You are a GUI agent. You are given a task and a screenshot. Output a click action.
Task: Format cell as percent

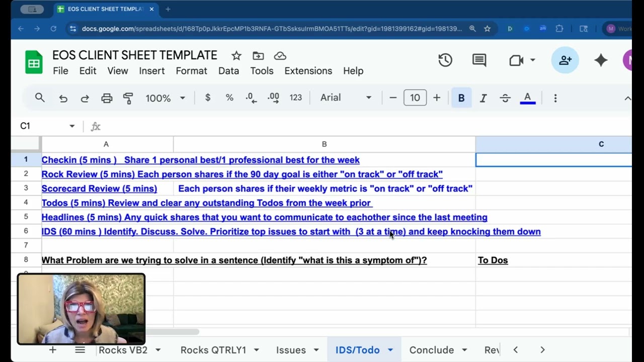coord(229,98)
